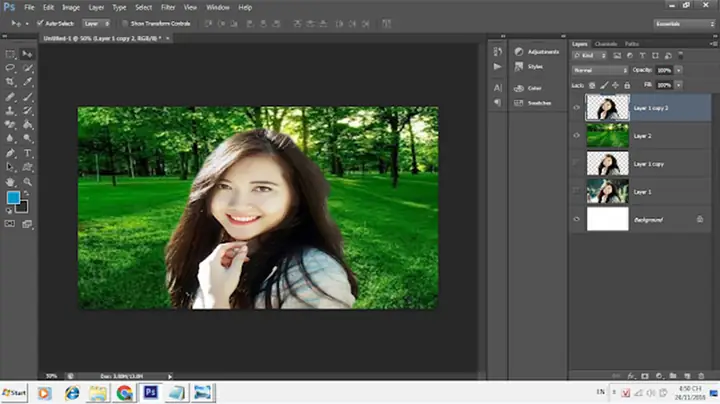The height and width of the screenshot is (404, 720).
Task: Open the Auto-Select Layer dropdown
Action: pyautogui.click(x=96, y=23)
